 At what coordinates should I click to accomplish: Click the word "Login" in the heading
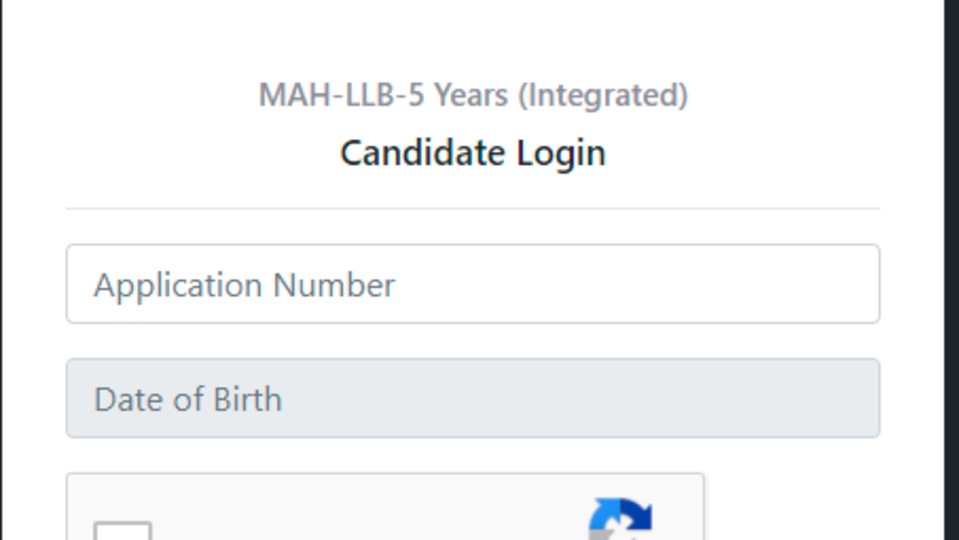click(561, 154)
